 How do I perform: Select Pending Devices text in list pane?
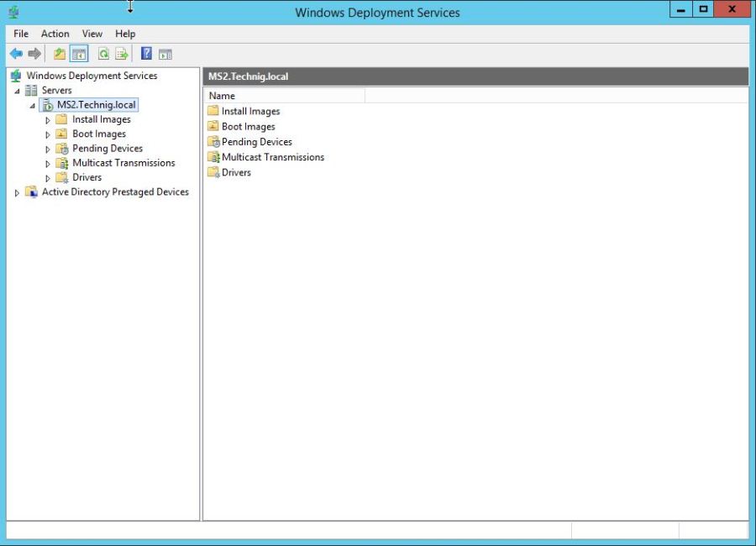[257, 142]
